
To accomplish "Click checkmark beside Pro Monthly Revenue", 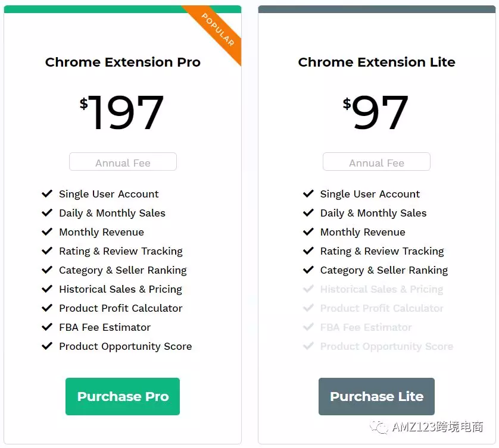I will pyautogui.click(x=47, y=232).
